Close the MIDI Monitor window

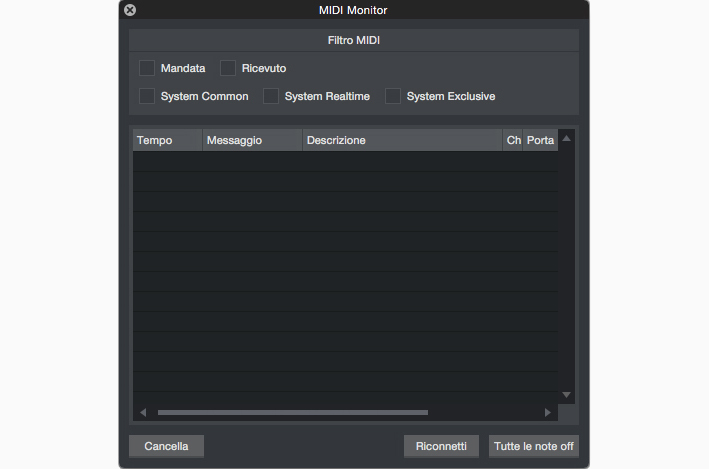click(x=130, y=10)
